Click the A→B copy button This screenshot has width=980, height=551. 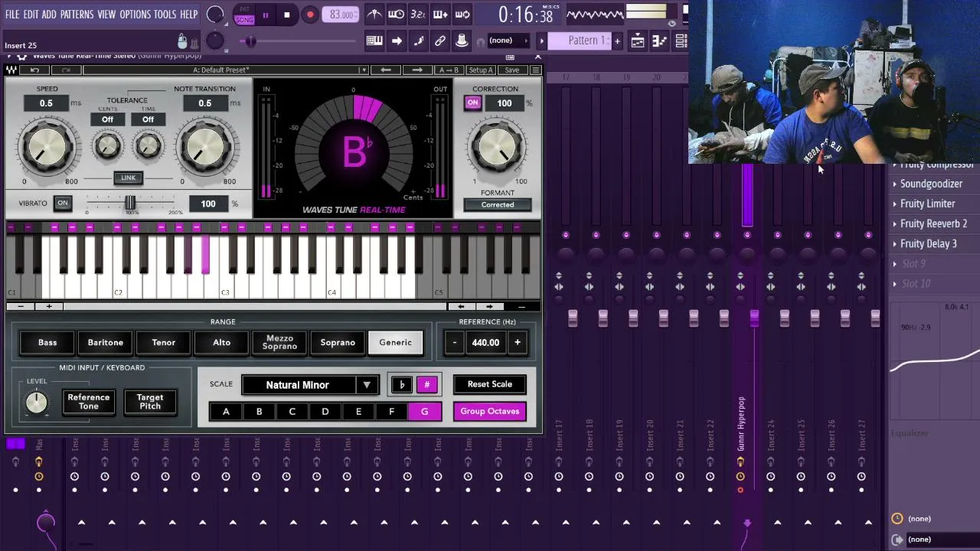[x=449, y=70]
